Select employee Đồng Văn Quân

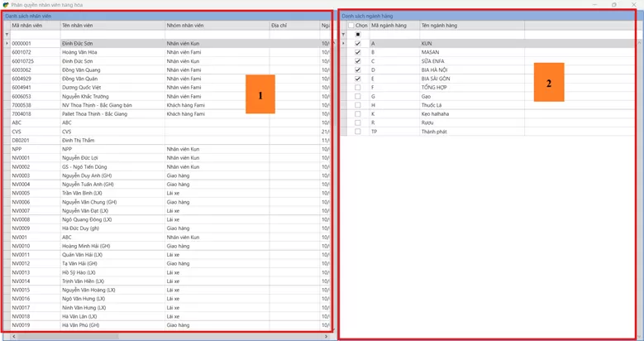(x=79, y=79)
